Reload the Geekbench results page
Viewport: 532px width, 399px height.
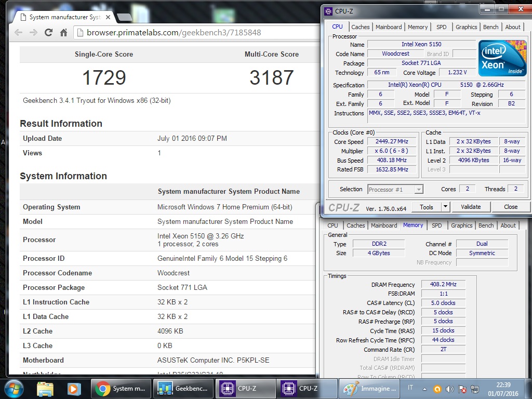point(48,33)
